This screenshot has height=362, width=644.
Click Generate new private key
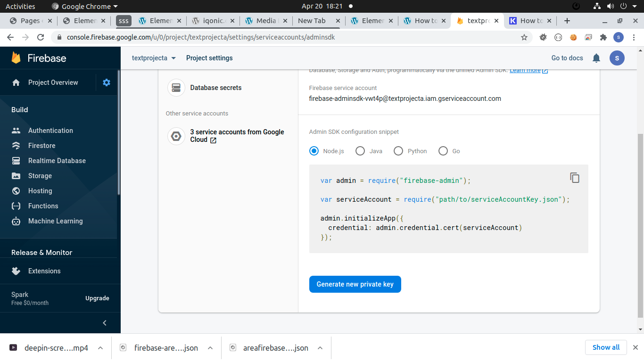pos(355,284)
